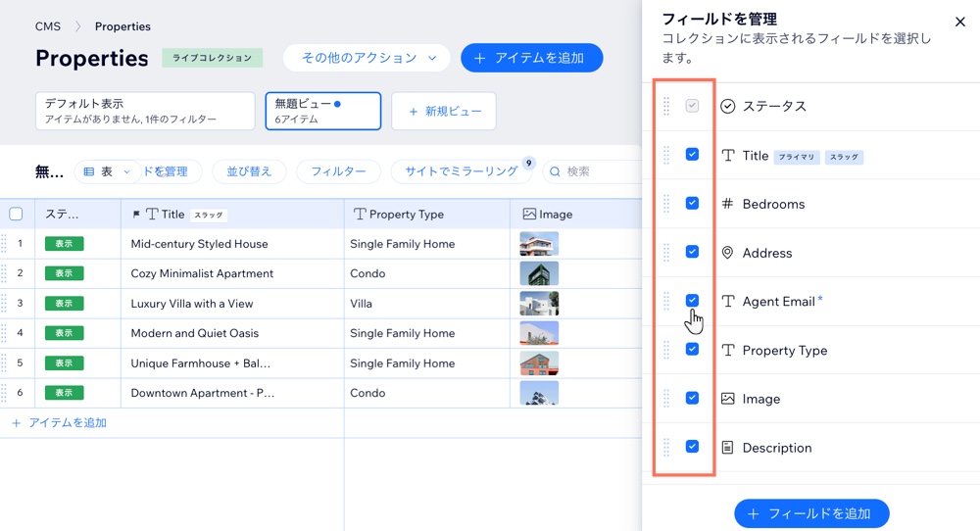980x531 pixels.
Task: Click the breadcrumb chevron after CMS
Action: pos(78,26)
